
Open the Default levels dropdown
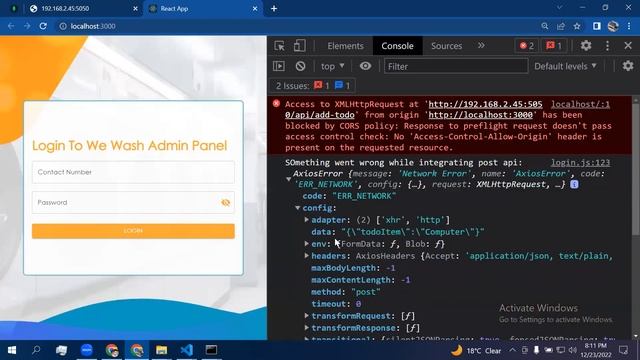pos(565,66)
